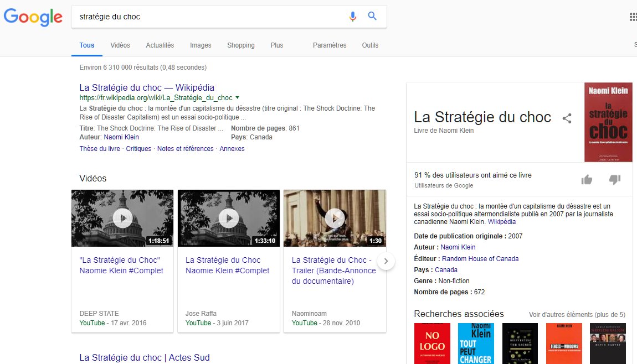Open La Stratégie du choc Wikipédia result
This screenshot has width=637, height=364.
tap(147, 87)
